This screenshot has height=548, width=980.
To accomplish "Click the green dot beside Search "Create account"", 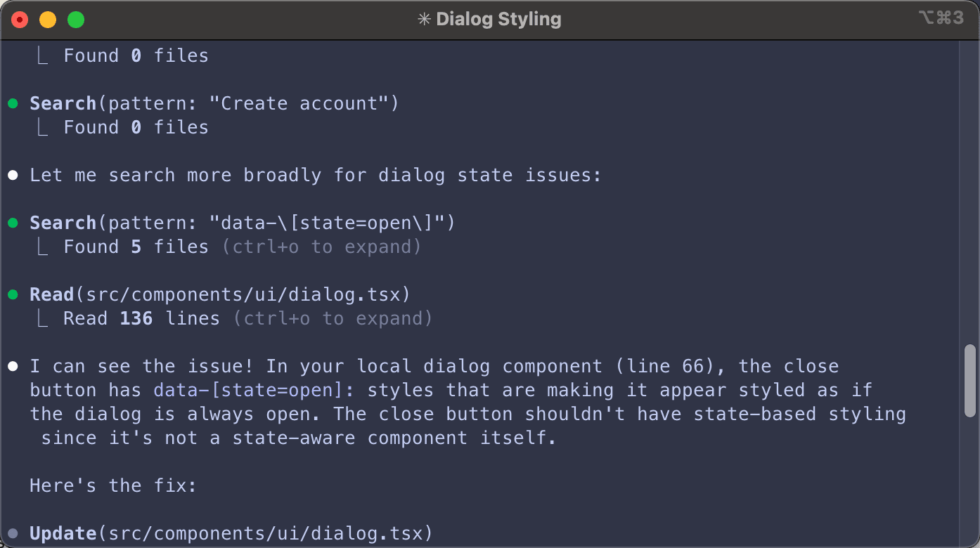I will click(13, 104).
